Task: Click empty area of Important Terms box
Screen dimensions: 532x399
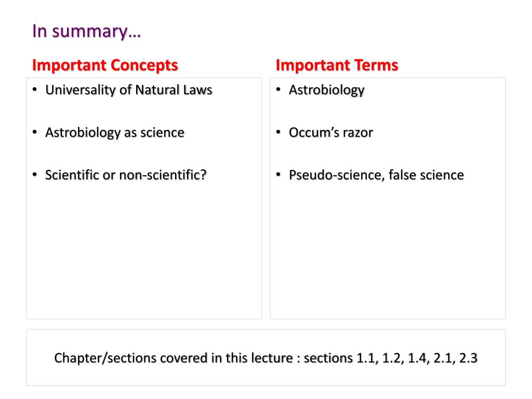Action: click(388, 251)
